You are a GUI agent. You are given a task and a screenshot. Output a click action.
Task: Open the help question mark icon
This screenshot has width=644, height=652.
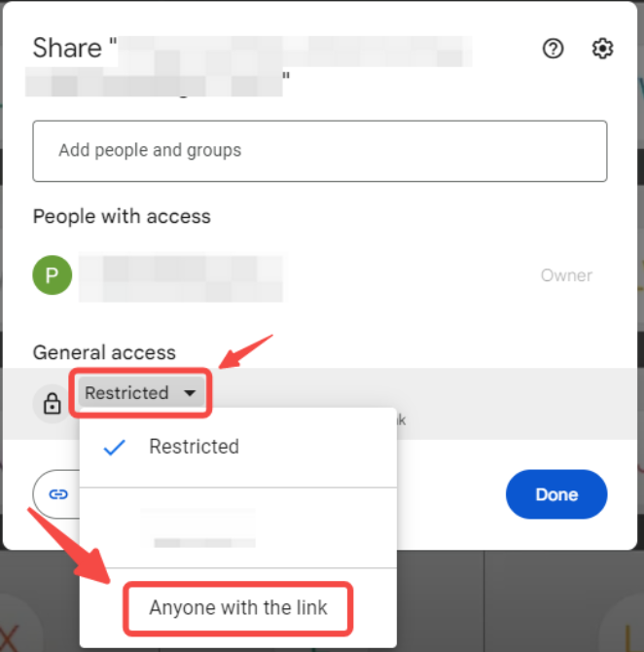click(553, 49)
